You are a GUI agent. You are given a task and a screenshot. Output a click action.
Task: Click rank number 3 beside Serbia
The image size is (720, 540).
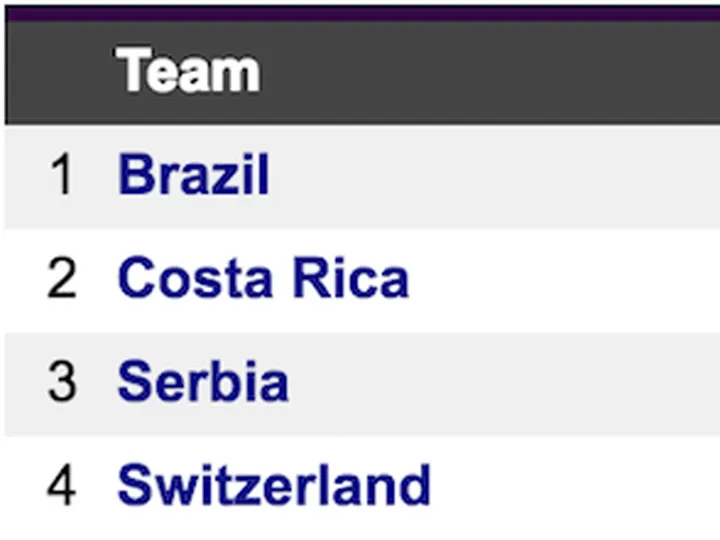coord(62,383)
